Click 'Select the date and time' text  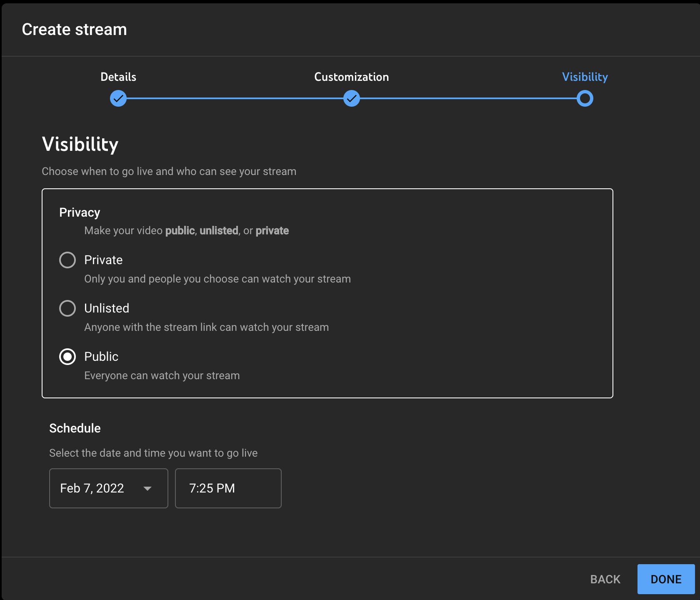click(153, 453)
